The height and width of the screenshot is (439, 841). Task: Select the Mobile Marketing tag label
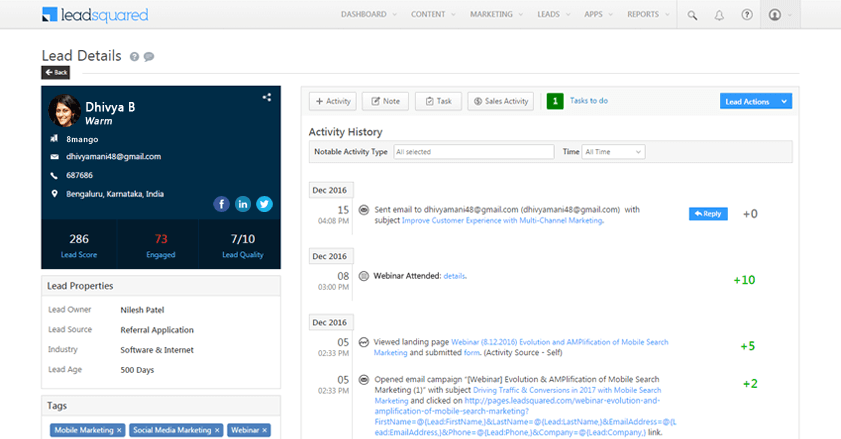(84, 430)
